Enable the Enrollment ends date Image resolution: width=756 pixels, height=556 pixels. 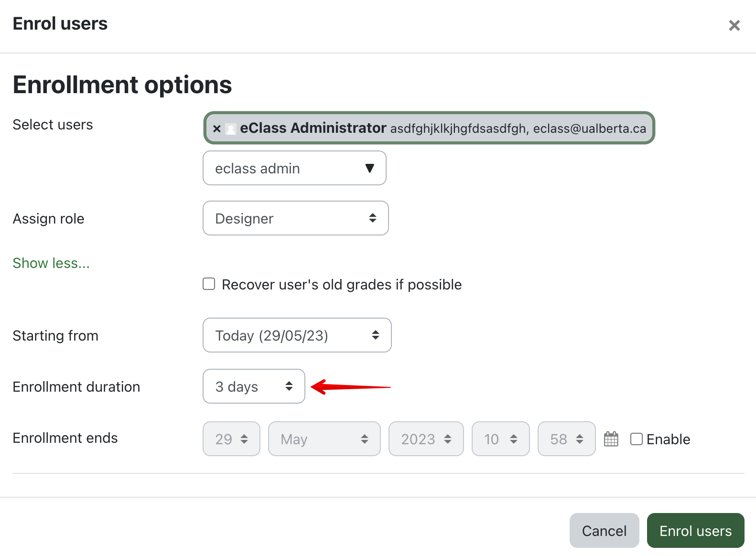637,439
